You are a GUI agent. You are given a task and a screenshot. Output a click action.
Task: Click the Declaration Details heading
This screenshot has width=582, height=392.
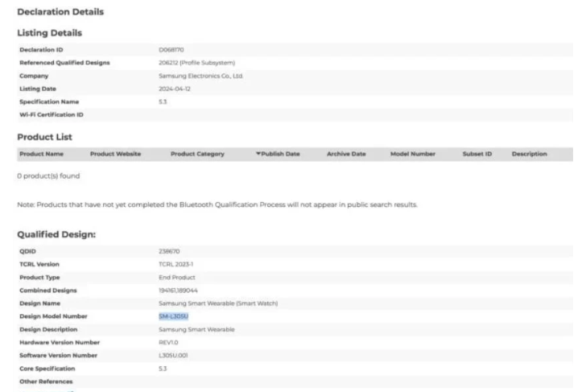point(60,12)
